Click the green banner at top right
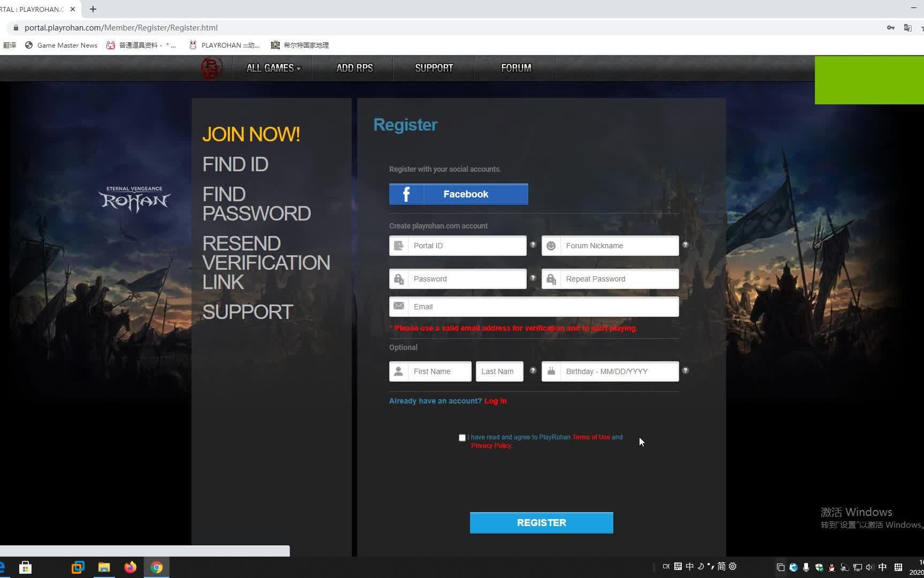 click(869, 80)
